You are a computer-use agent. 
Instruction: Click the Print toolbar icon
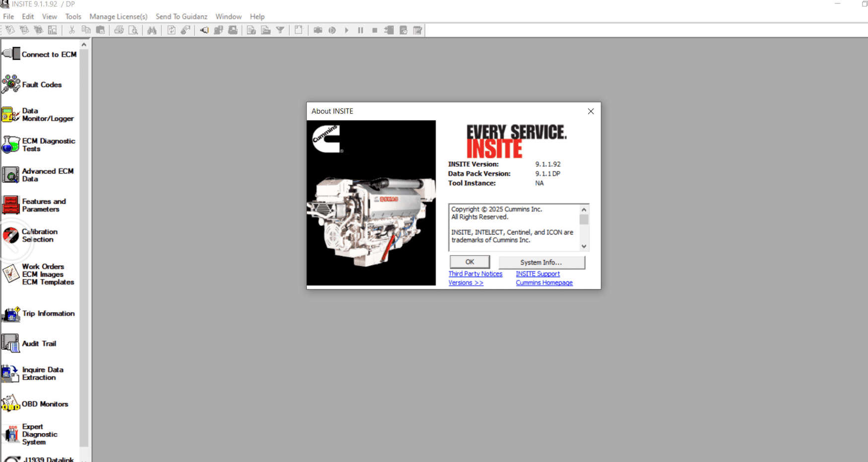point(119,30)
